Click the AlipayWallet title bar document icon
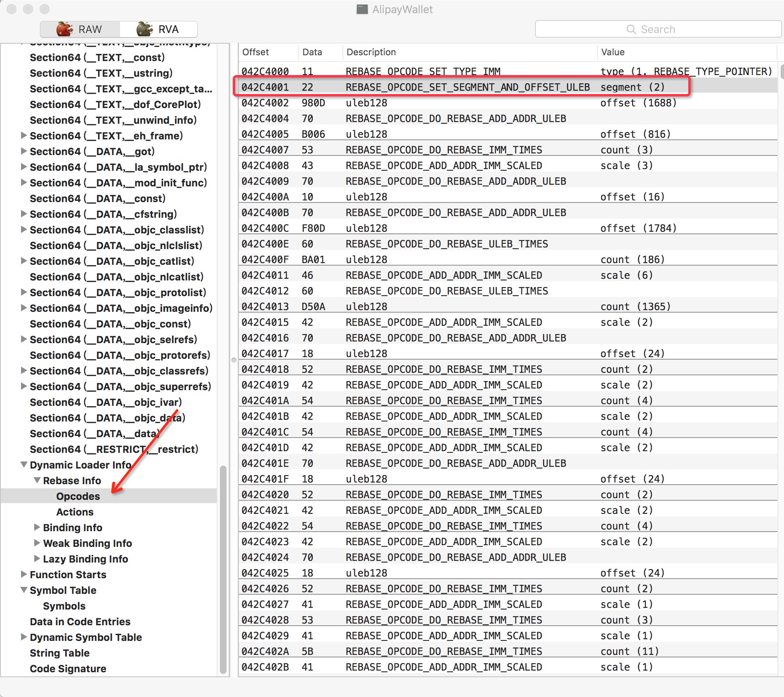Image resolution: width=784 pixels, height=697 pixels. pyautogui.click(x=362, y=9)
